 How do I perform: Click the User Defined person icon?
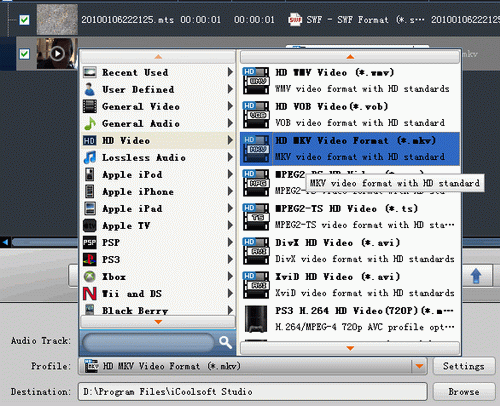[x=90, y=89]
